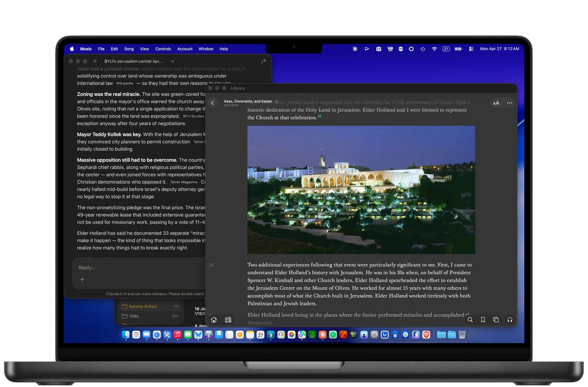Open the three-dot more options menu
This screenshot has width=588, height=387.
510,103
